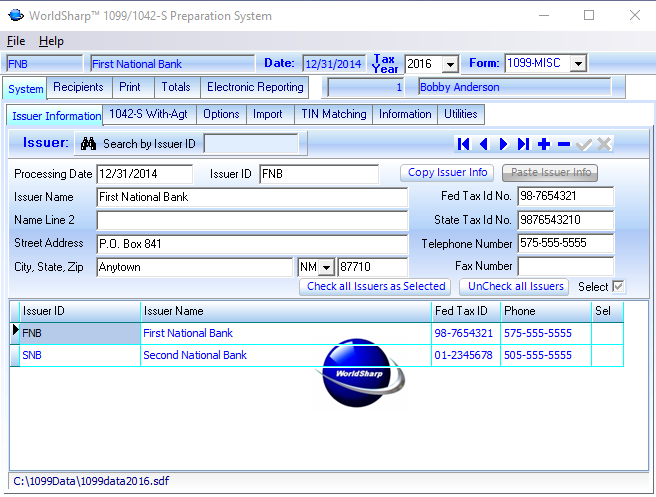Open the State dropdown showing NM

(327, 267)
